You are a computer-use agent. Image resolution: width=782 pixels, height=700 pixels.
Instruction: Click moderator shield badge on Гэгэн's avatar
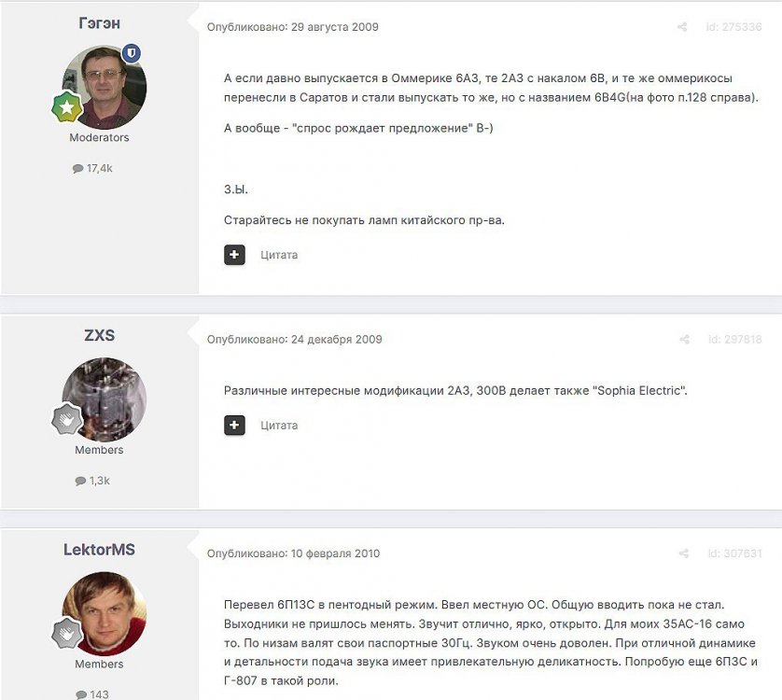pyautogui.click(x=132, y=53)
